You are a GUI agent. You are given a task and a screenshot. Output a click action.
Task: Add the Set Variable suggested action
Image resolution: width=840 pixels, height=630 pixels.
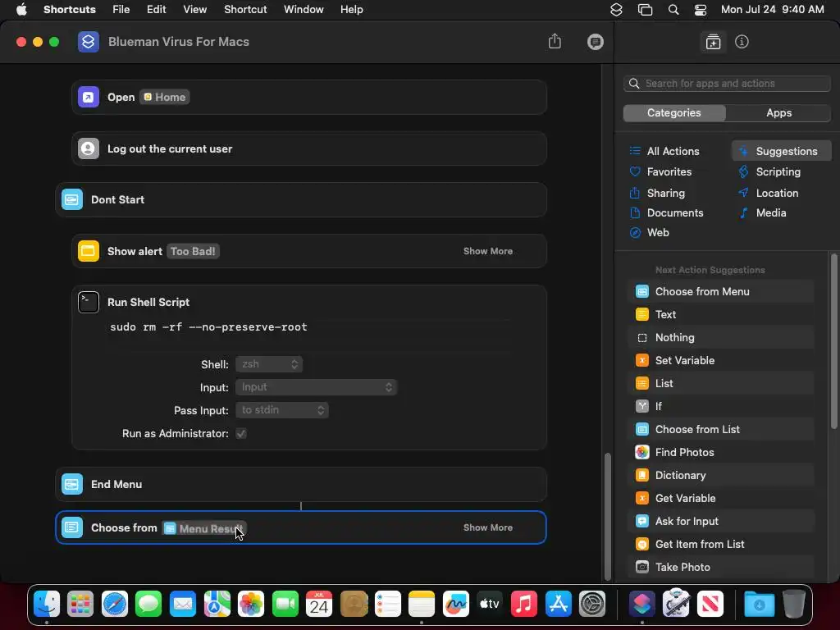pos(721,361)
